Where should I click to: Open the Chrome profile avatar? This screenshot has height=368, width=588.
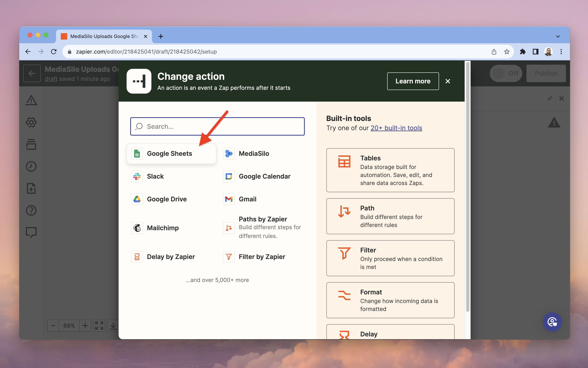tap(548, 52)
